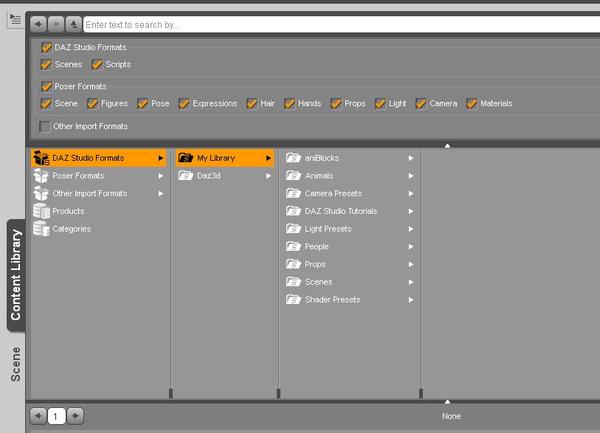Expand the People folder arrow
The image size is (600, 433).
coord(411,247)
